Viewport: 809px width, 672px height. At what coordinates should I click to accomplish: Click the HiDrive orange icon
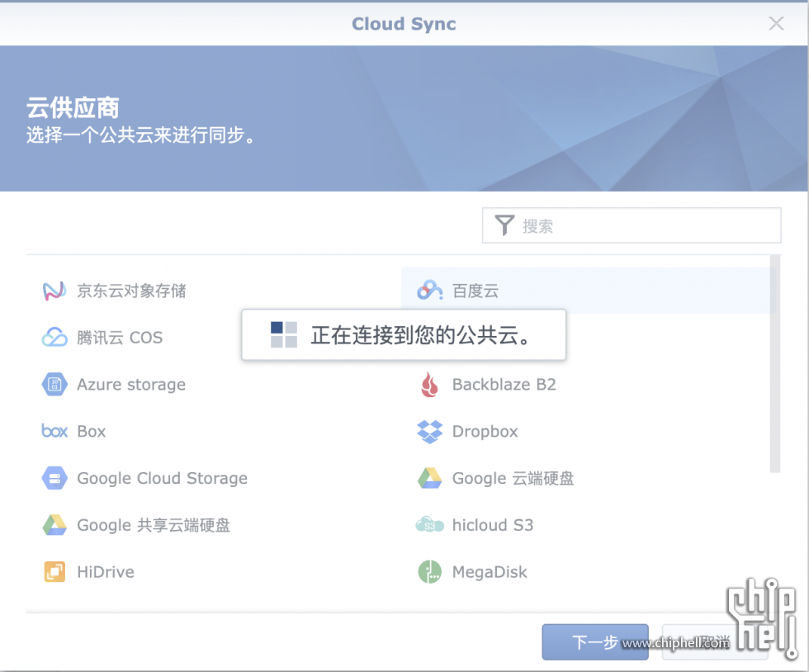tap(54, 572)
